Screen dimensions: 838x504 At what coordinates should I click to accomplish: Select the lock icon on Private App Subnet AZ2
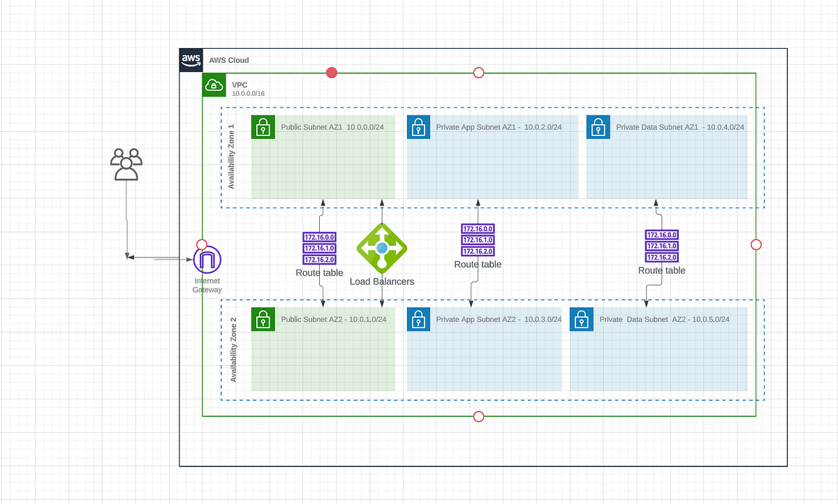[418, 319]
